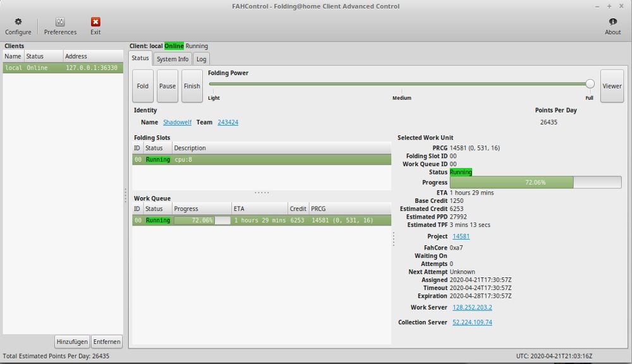Click the Estimated PPD value 27992
Screen dimensions: 632x364
[458, 217]
